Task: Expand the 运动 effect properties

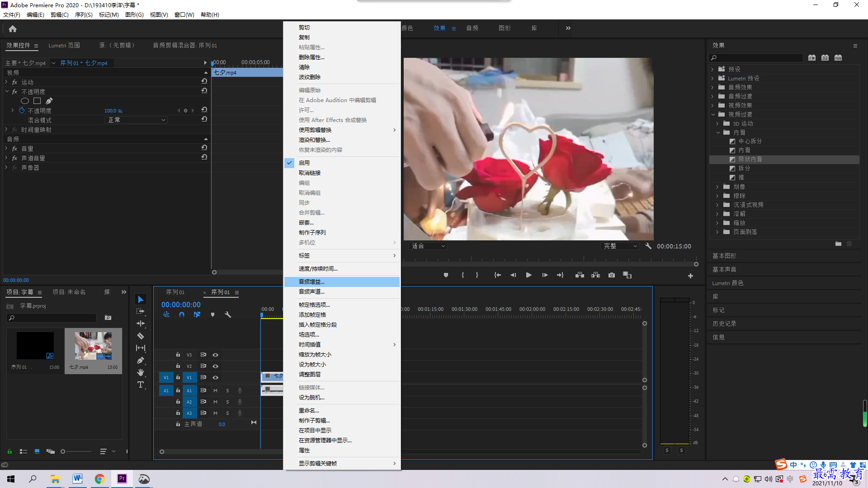Action: [6, 82]
